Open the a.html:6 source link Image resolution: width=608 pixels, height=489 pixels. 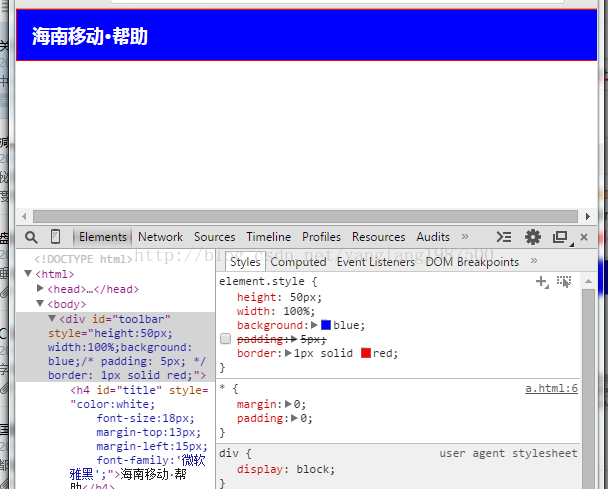551,389
